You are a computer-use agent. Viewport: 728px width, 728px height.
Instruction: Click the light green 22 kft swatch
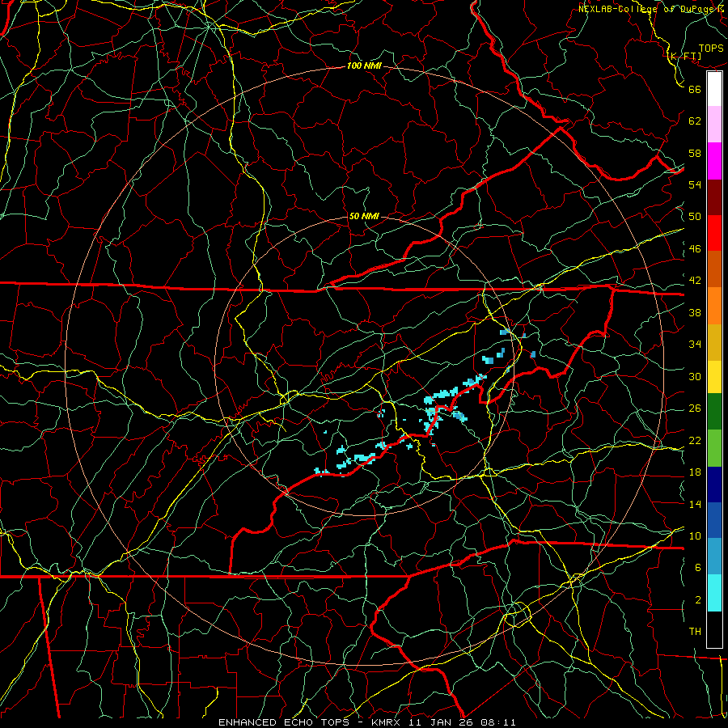(x=714, y=448)
